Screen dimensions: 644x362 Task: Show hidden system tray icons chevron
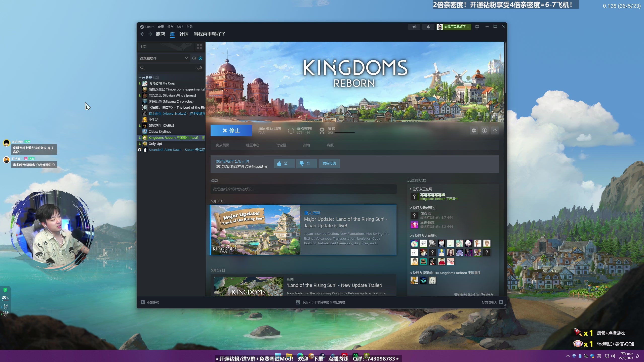568,356
